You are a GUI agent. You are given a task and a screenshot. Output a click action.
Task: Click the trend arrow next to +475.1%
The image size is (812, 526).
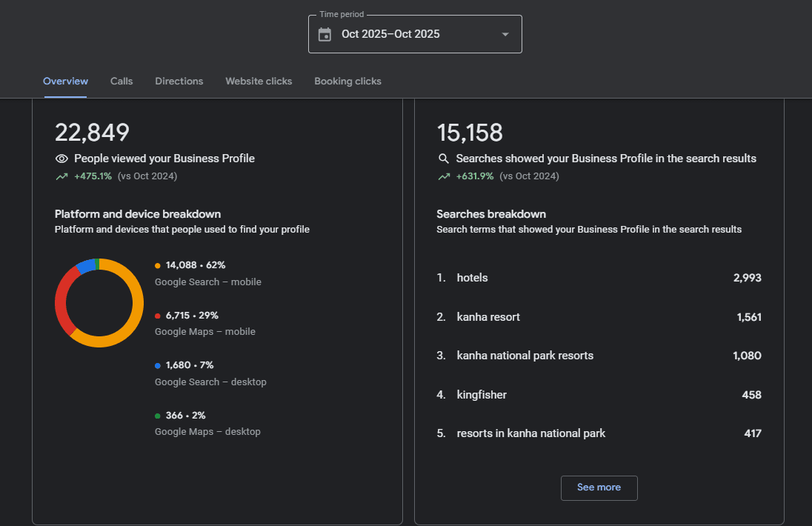coord(61,176)
